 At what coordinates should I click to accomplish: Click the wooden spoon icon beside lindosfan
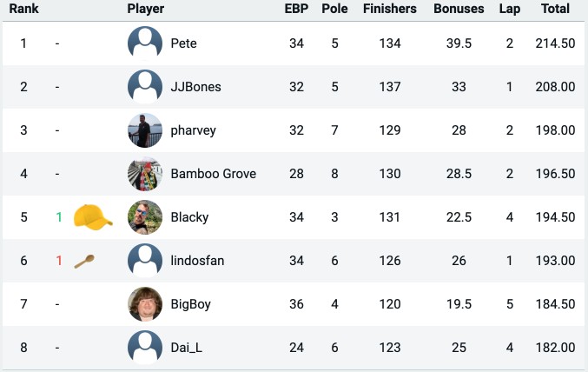point(84,262)
